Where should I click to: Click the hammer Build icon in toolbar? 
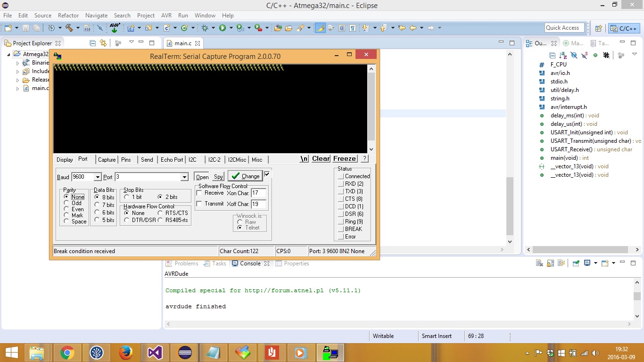tap(69, 28)
